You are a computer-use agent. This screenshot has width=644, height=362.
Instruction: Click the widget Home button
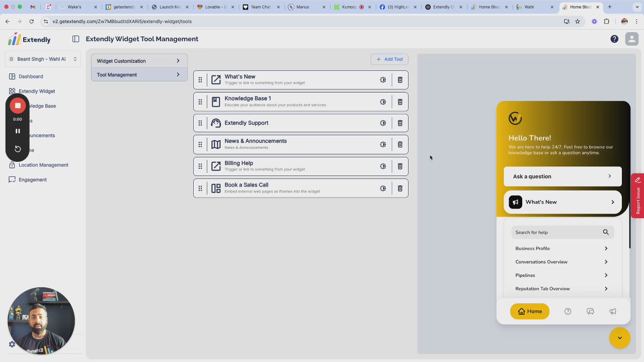pyautogui.click(x=530, y=311)
